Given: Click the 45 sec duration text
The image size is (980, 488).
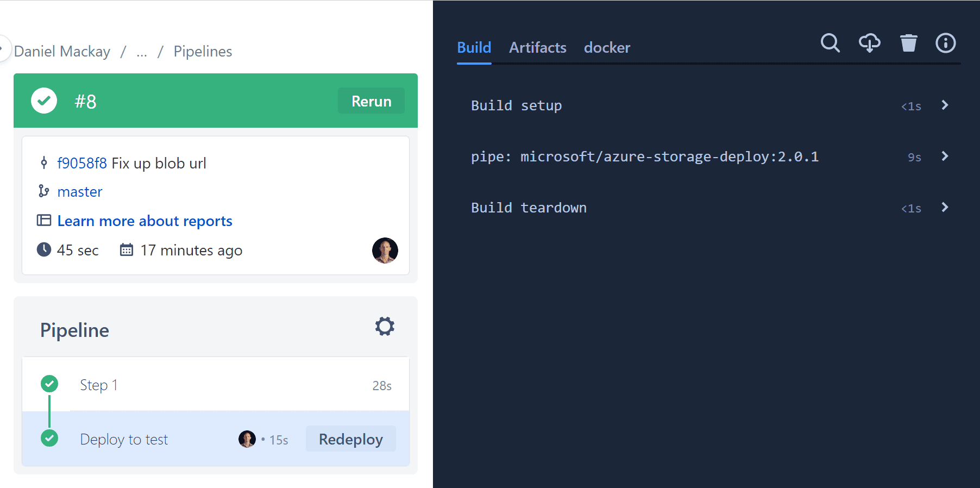Looking at the screenshot, I should tap(78, 251).
